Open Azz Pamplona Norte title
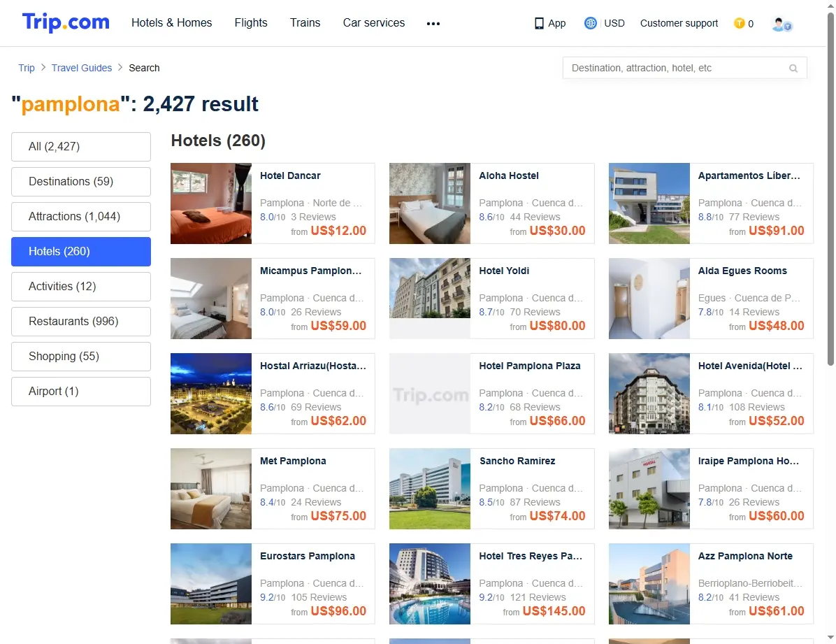The height and width of the screenshot is (644, 836). (x=745, y=556)
